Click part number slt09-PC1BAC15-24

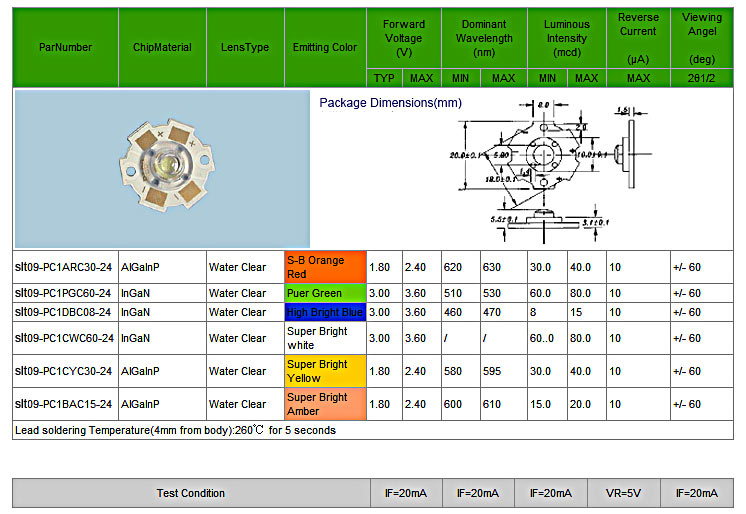coord(63,404)
